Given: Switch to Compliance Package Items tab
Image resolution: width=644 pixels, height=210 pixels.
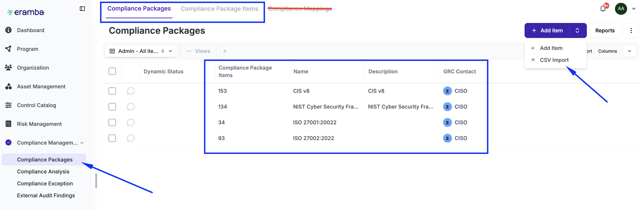Looking at the screenshot, I should [219, 9].
